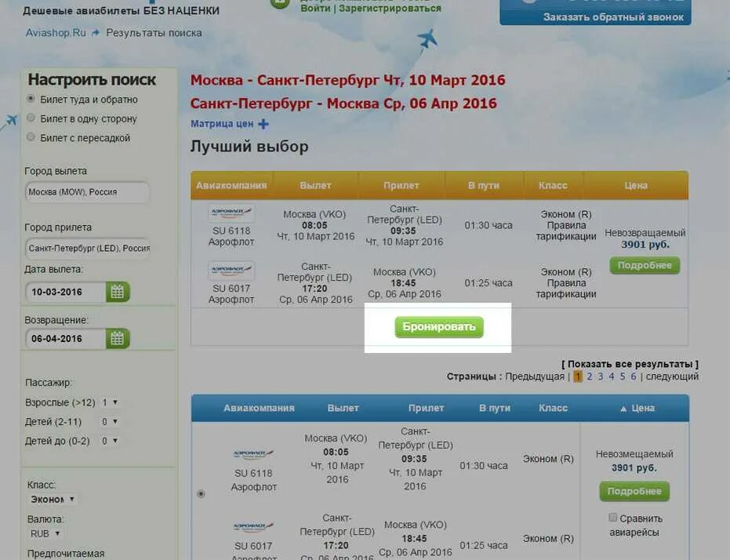Viewport: 730px width, 560px height.
Task: Click the plus icon beside Матрица цен
Action: pyautogui.click(x=263, y=124)
